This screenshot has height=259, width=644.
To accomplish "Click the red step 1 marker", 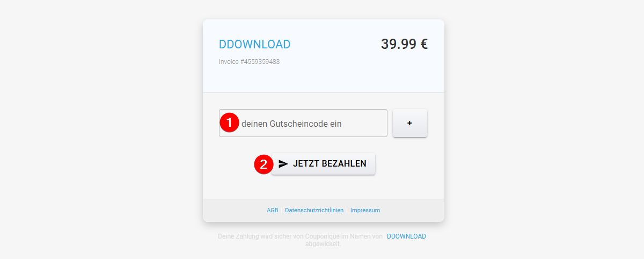I will click(x=229, y=123).
